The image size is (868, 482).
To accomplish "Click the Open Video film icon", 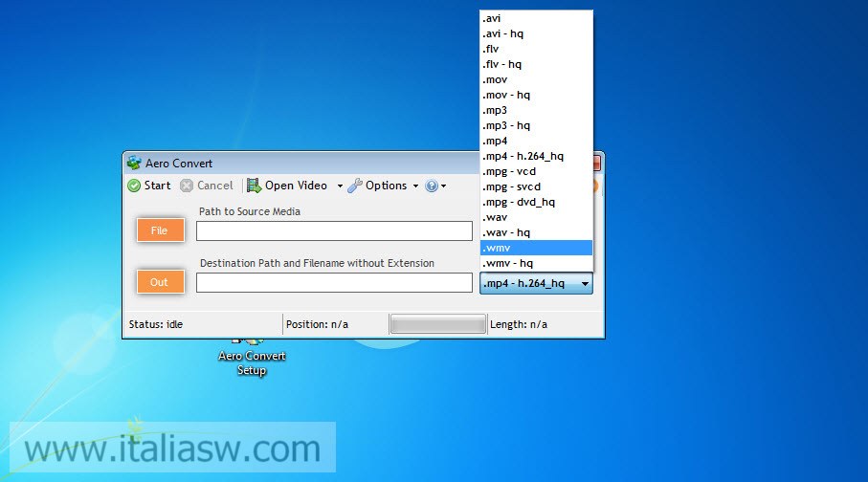I will [254, 186].
